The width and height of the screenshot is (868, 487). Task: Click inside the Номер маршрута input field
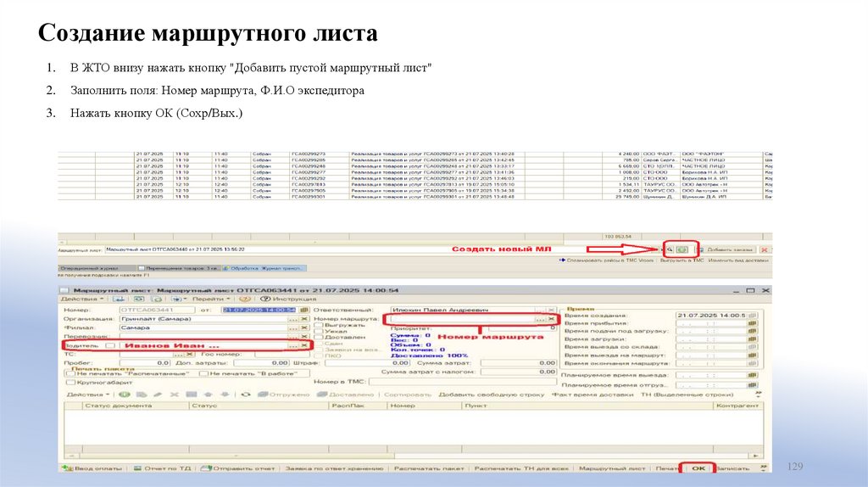pyautogui.click(x=463, y=319)
